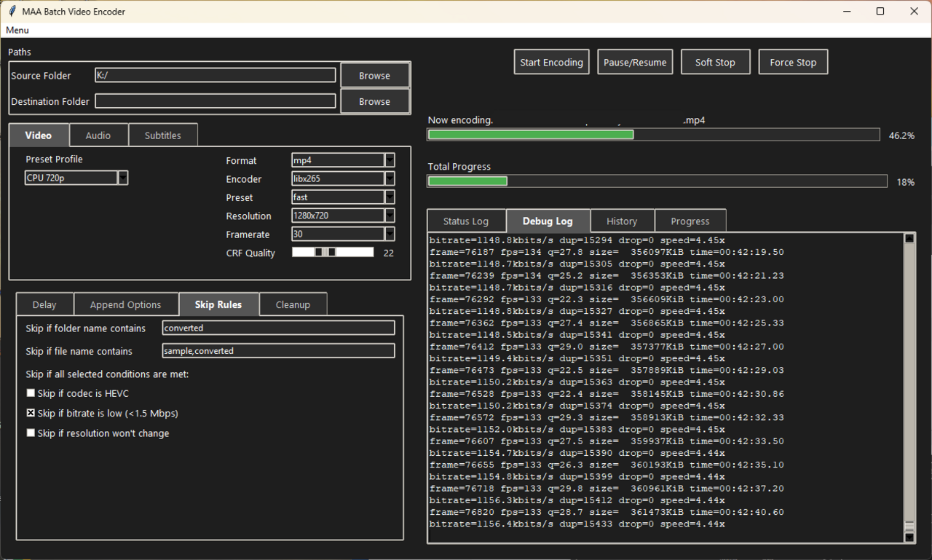932x560 pixels.
Task: Click the Soft Stop button
Action: 715,62
